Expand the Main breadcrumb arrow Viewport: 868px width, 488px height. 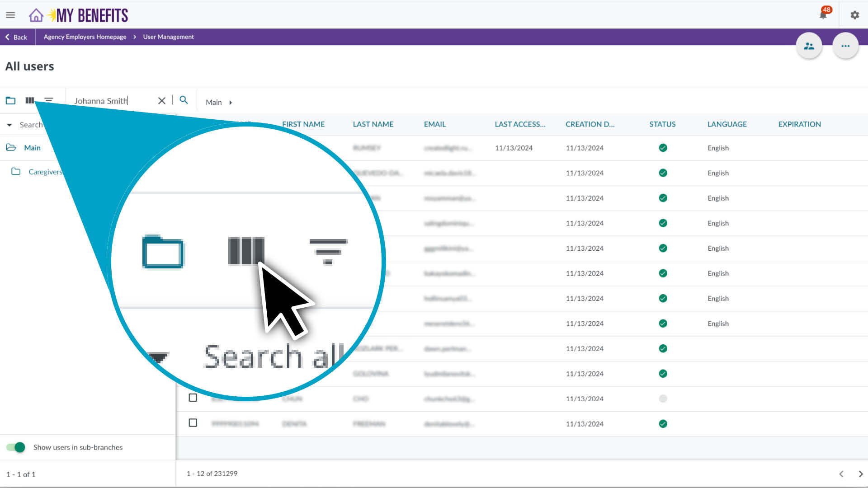point(231,103)
